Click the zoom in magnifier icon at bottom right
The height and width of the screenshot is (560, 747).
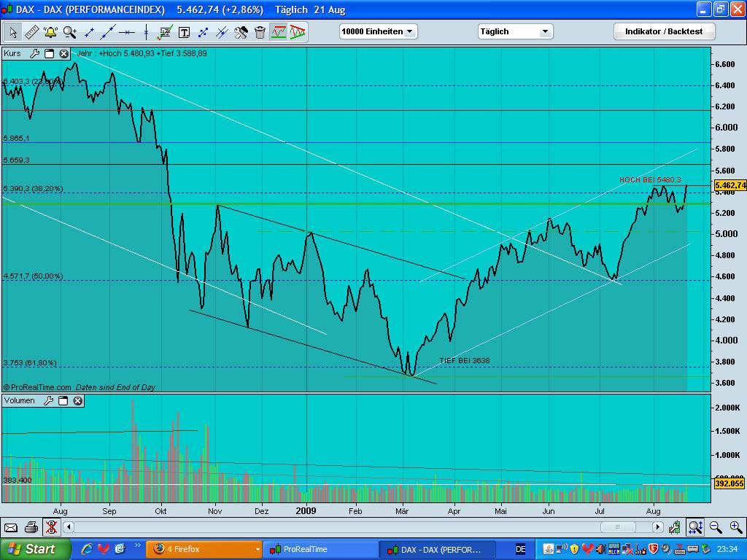click(x=736, y=527)
